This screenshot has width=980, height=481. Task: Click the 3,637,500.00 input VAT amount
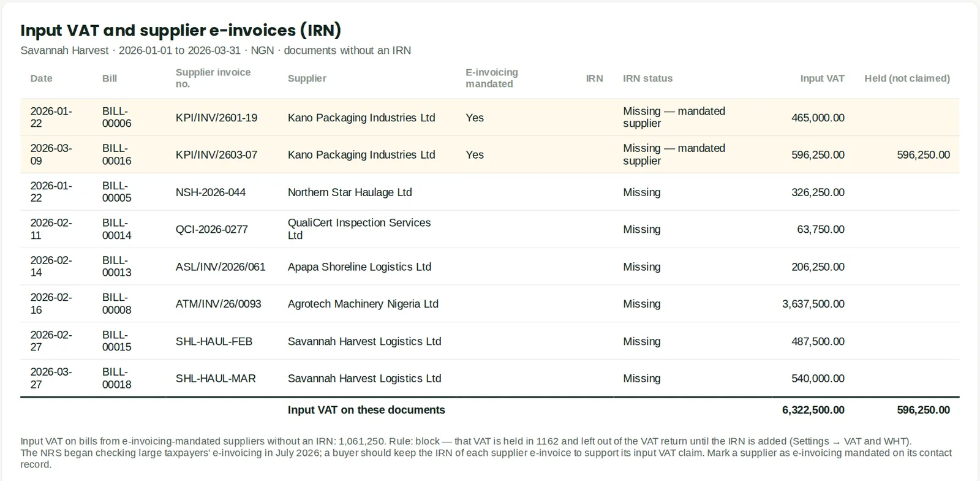pyautogui.click(x=813, y=304)
